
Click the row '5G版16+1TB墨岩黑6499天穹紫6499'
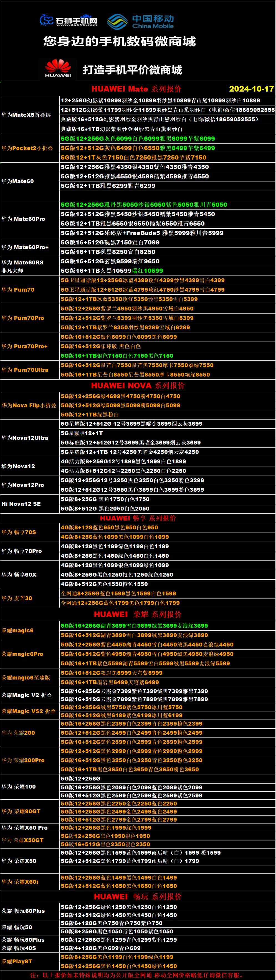point(167,682)
